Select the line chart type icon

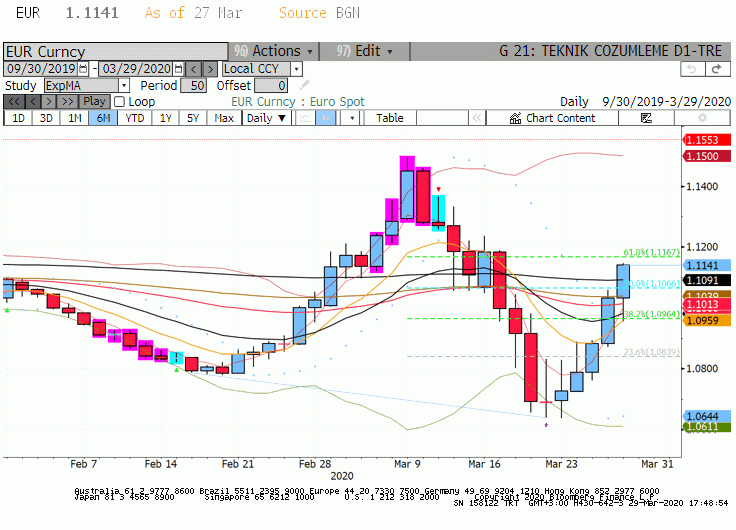point(306,118)
